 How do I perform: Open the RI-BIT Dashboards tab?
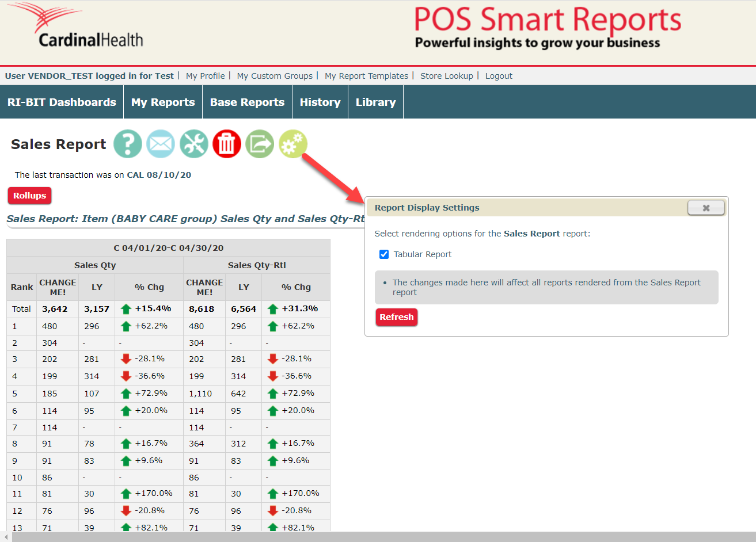[x=62, y=102]
